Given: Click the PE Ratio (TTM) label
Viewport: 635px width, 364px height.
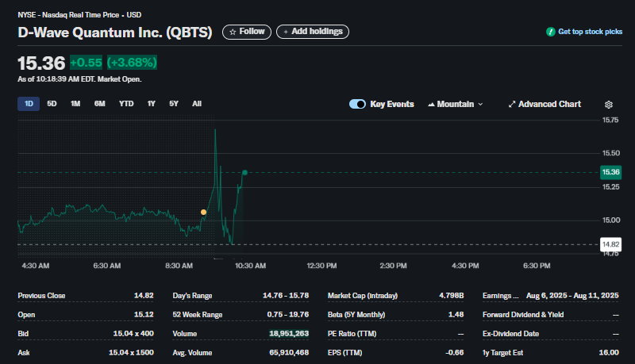Looking at the screenshot, I should point(352,334).
